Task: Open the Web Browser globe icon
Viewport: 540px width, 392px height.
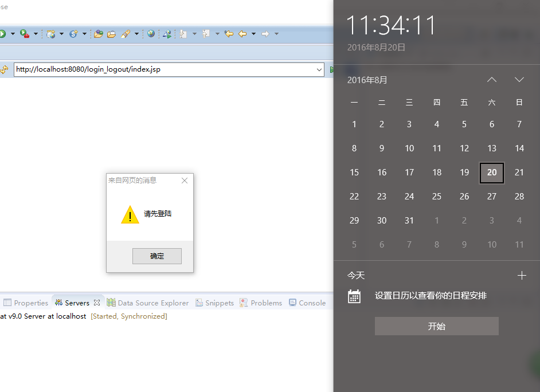Action: click(x=151, y=33)
